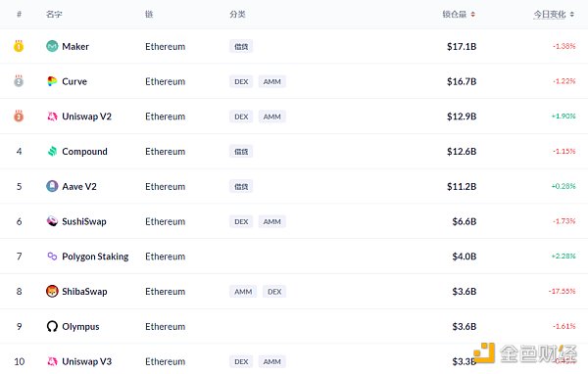Select the 借贷 tag on Maker row
This screenshot has width=588, height=374.
coord(241,46)
